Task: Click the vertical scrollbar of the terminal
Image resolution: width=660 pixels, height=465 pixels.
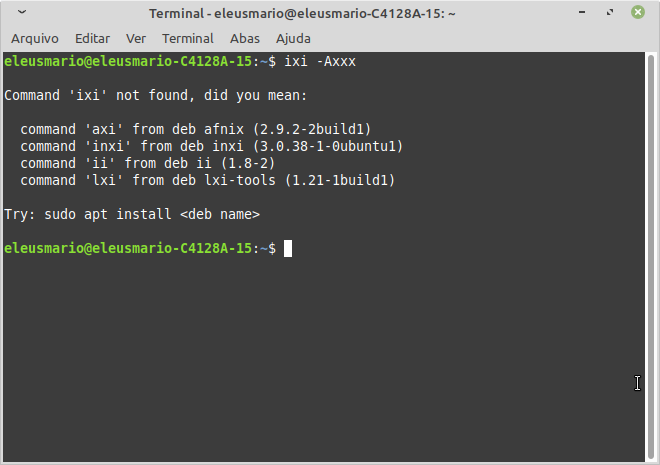Action: pos(651,257)
